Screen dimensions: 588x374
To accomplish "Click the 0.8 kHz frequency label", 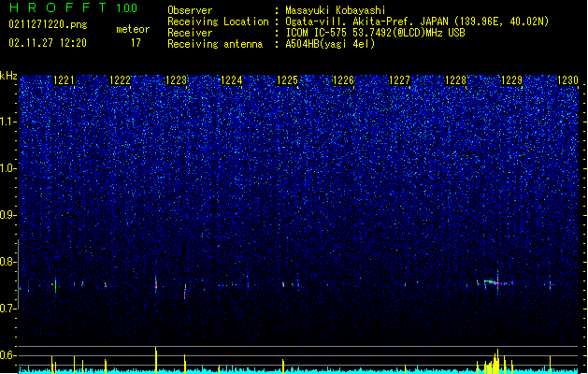I will [x=7, y=262].
